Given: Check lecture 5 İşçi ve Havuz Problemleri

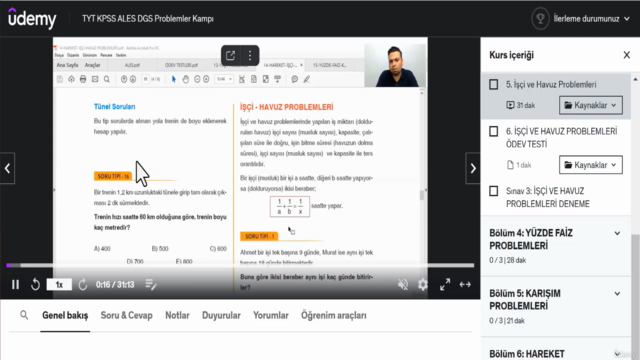Looking at the screenshot, I should point(493,84).
